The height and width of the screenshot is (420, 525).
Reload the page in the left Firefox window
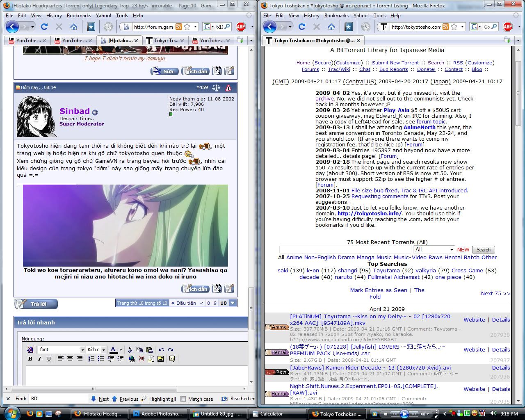pos(44,27)
